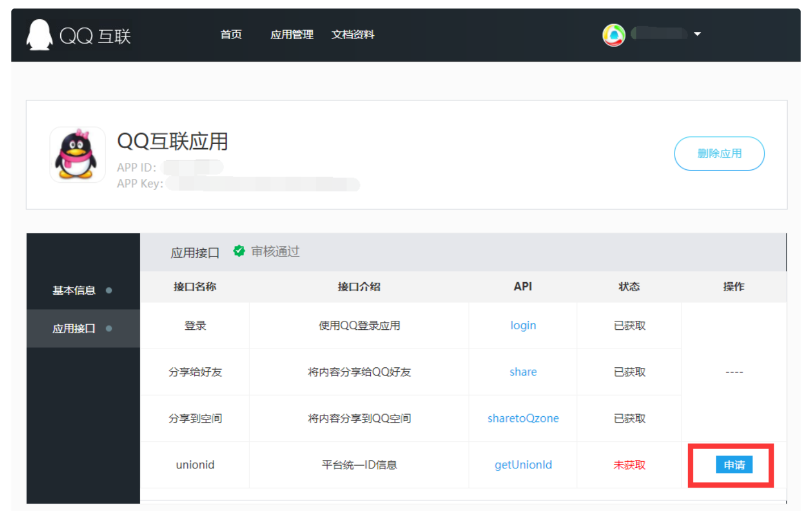The height and width of the screenshot is (511, 812).
Task: Click the QQ互联应用 app icon thumbnail
Action: [x=77, y=154]
